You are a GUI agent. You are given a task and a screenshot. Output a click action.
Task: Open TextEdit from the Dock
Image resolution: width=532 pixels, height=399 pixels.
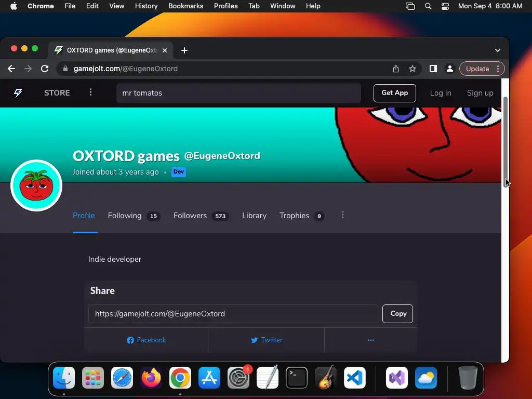(268, 378)
